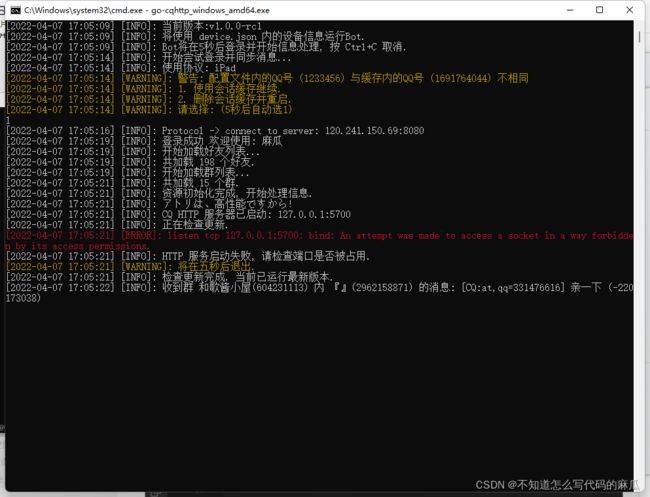Click the Ctrl+C cancel hint line
The width and height of the screenshot is (650, 497).
tap(206, 47)
